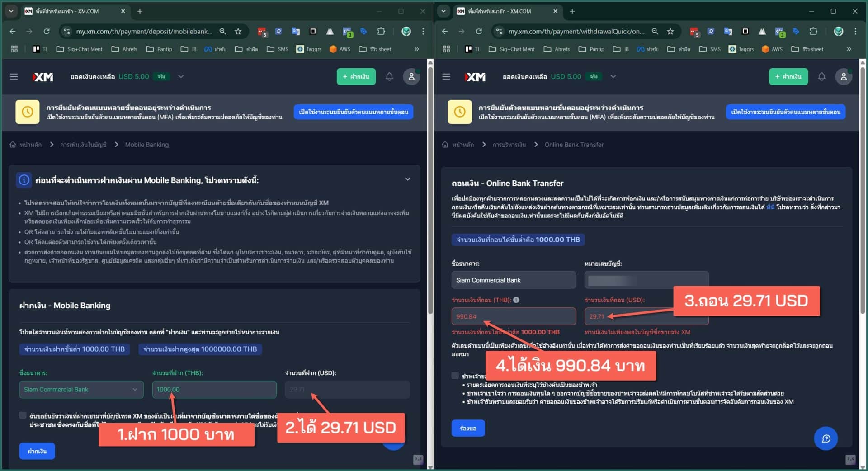Go back in right browser window
868x471 pixels.
point(445,31)
